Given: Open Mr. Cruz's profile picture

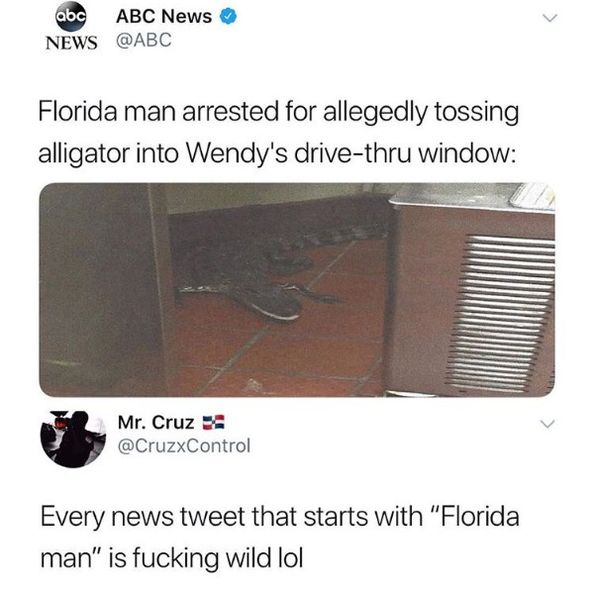Looking at the screenshot, I should (73, 439).
